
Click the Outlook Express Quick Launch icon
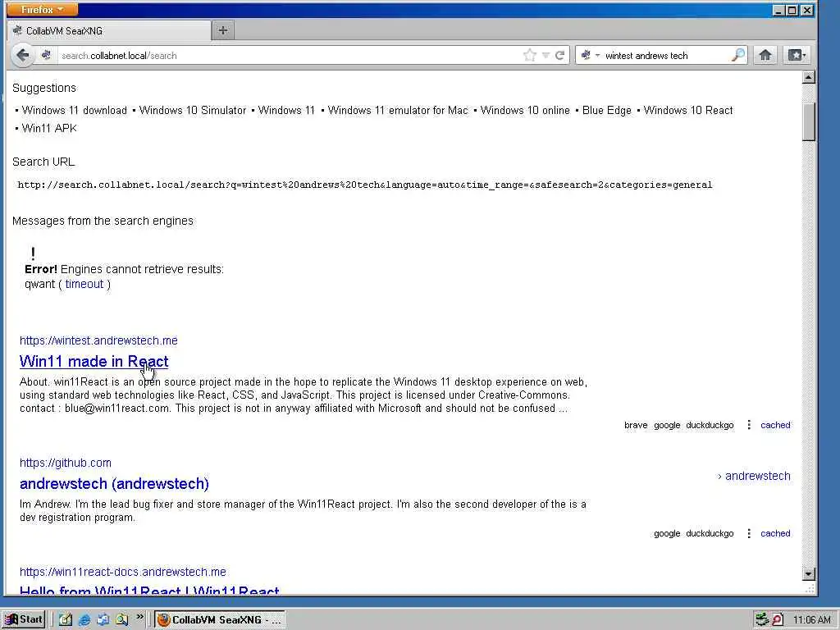click(103, 620)
